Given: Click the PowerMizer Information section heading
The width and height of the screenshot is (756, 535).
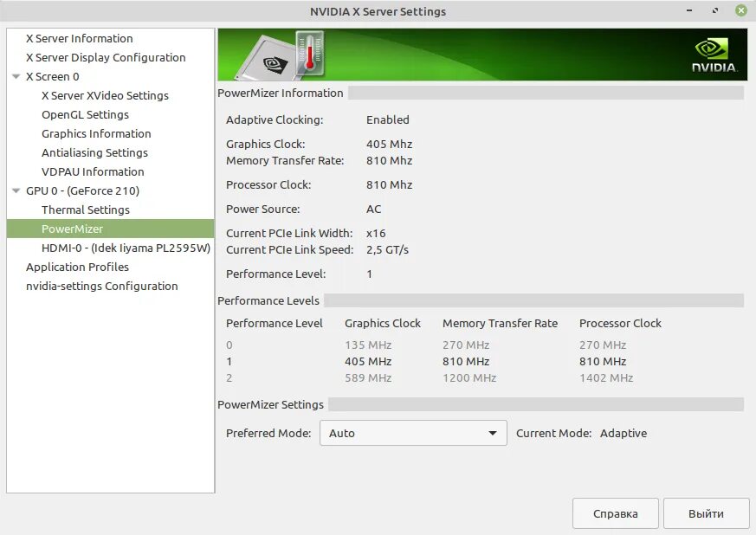Looking at the screenshot, I should tap(280, 93).
